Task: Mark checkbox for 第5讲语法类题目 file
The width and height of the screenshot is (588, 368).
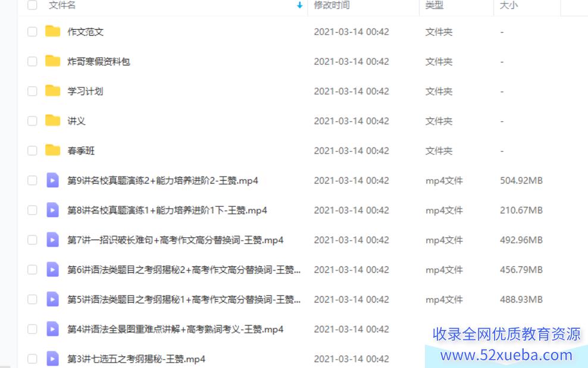Action: [32, 299]
